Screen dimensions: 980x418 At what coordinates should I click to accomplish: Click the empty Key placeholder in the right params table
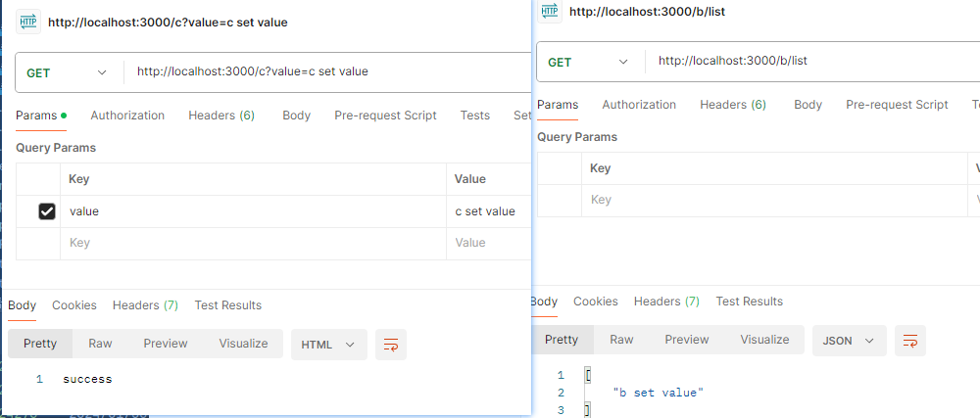[774, 201]
